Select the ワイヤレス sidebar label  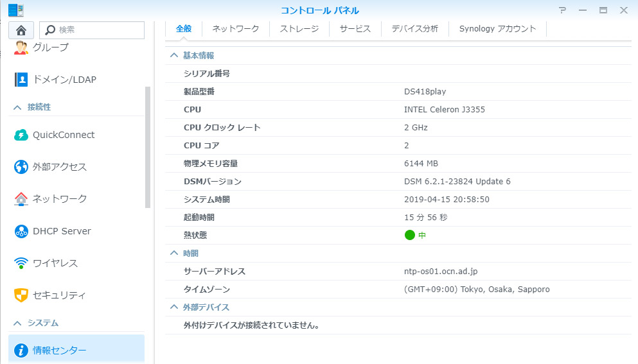tap(55, 263)
